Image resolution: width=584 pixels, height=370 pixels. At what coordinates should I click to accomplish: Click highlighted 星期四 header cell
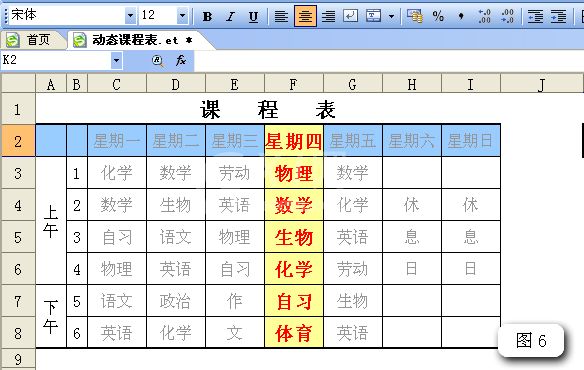(x=294, y=141)
